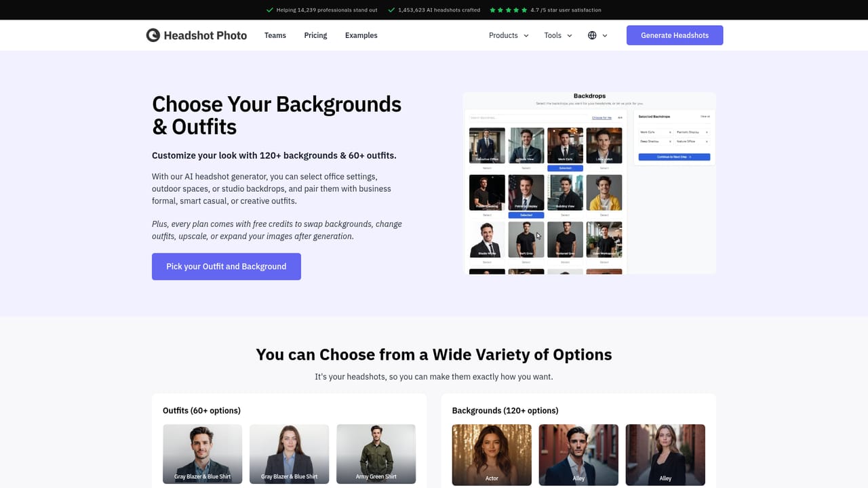Click '1,453,623 AI headshots crafted' text

(439, 10)
